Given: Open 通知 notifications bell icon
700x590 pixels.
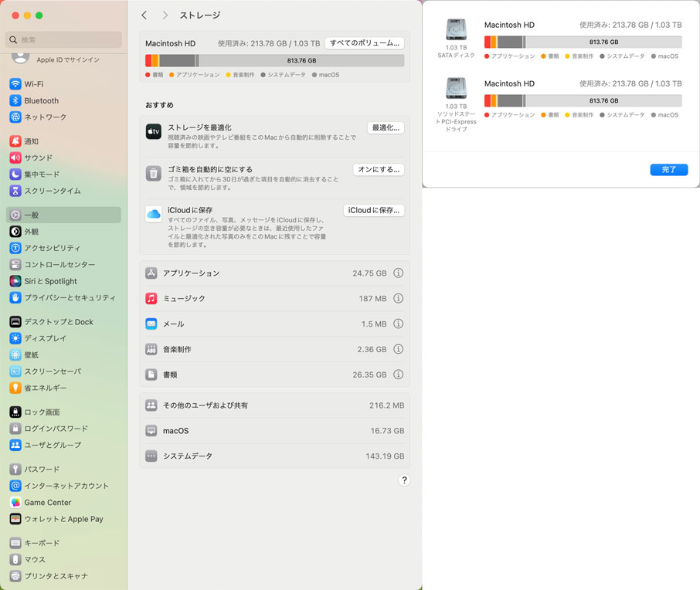Looking at the screenshot, I should [x=15, y=141].
